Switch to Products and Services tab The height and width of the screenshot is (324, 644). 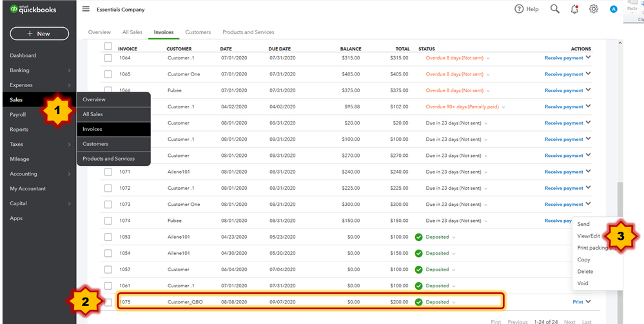[x=248, y=32]
